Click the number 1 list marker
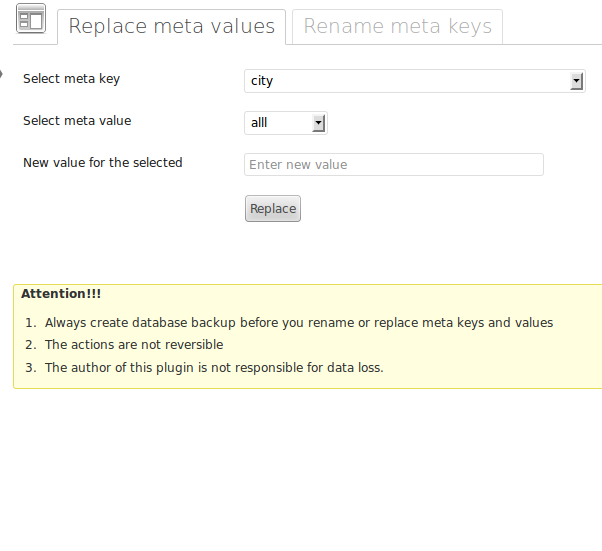Image resolution: width=602 pixels, height=551 pixels. coord(31,323)
